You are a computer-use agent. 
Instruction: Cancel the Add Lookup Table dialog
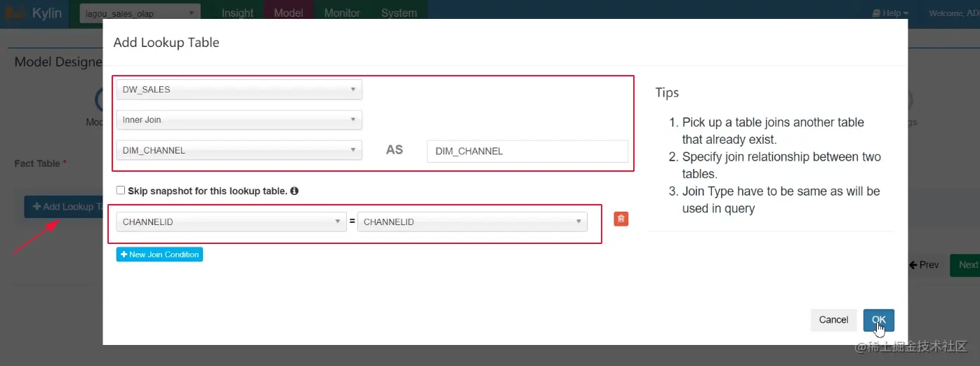tap(834, 320)
